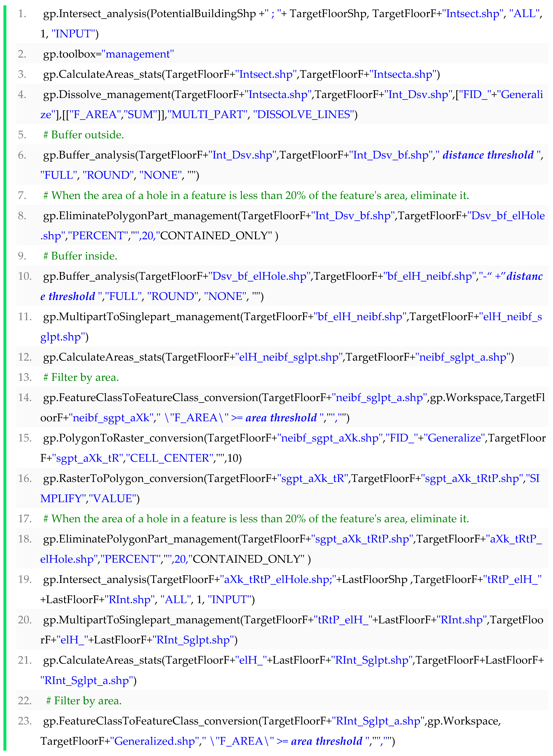Click the "bf_elH_neibf.shp" string on line 10
Viewport: 553px width, 756px height.
click(430, 276)
